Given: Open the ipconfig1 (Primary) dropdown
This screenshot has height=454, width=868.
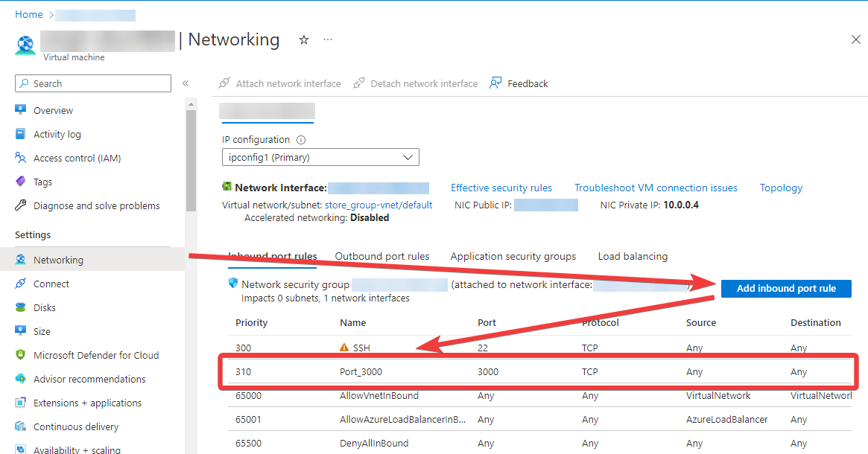Looking at the screenshot, I should click(x=320, y=157).
